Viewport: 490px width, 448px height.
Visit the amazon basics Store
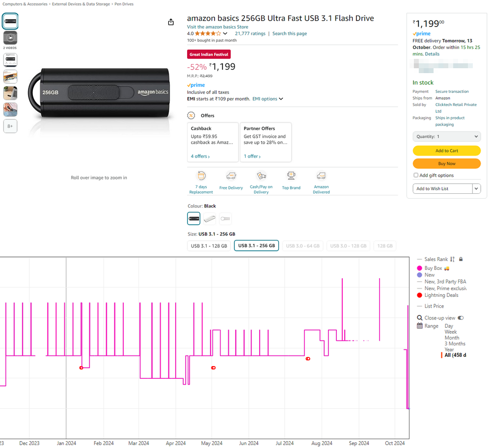218,27
